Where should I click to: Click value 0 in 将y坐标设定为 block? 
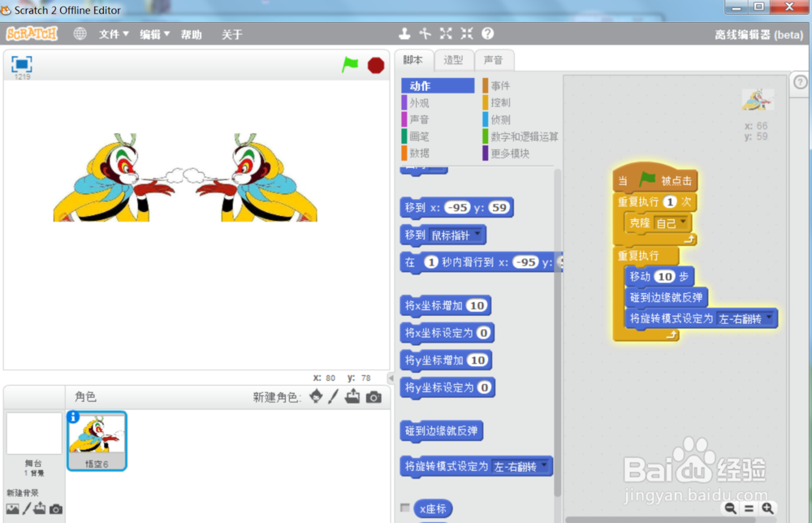pyautogui.click(x=484, y=388)
